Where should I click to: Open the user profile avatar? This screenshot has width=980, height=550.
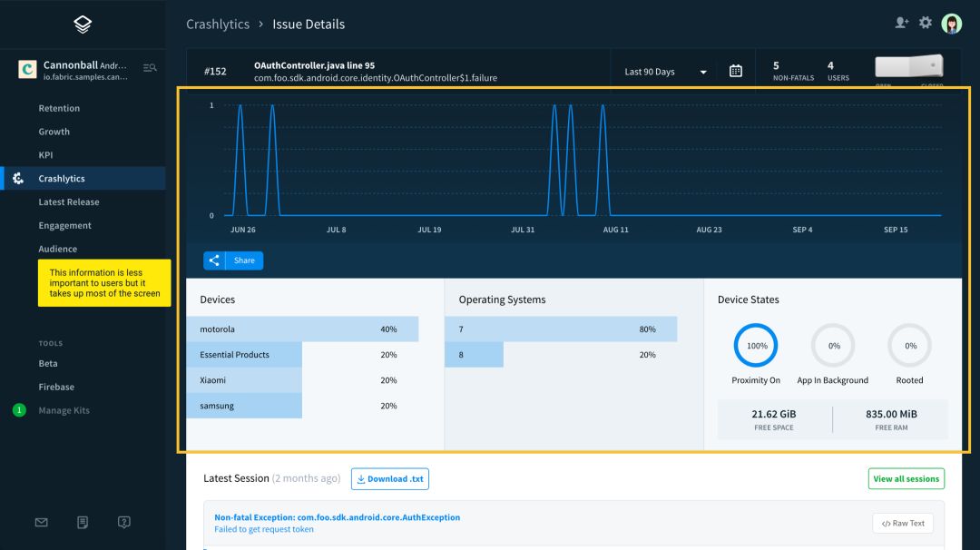click(952, 24)
